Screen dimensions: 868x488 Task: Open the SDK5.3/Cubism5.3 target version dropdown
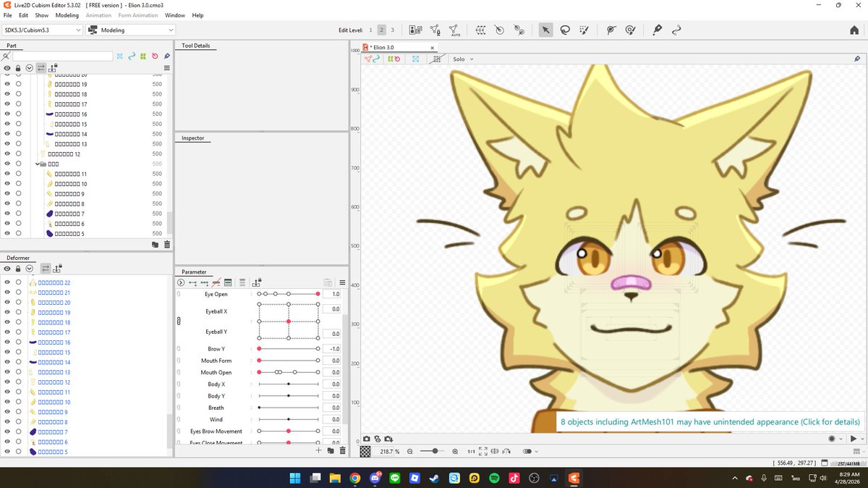pyautogui.click(x=42, y=30)
